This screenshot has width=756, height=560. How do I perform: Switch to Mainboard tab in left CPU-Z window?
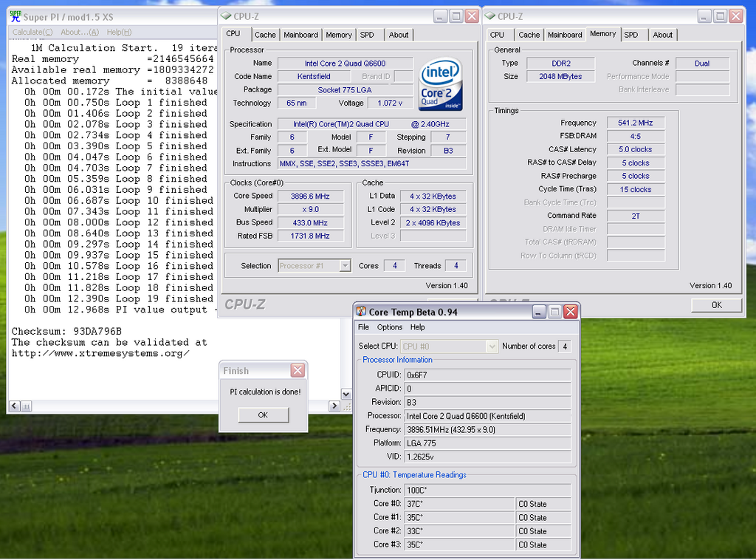coord(301,35)
